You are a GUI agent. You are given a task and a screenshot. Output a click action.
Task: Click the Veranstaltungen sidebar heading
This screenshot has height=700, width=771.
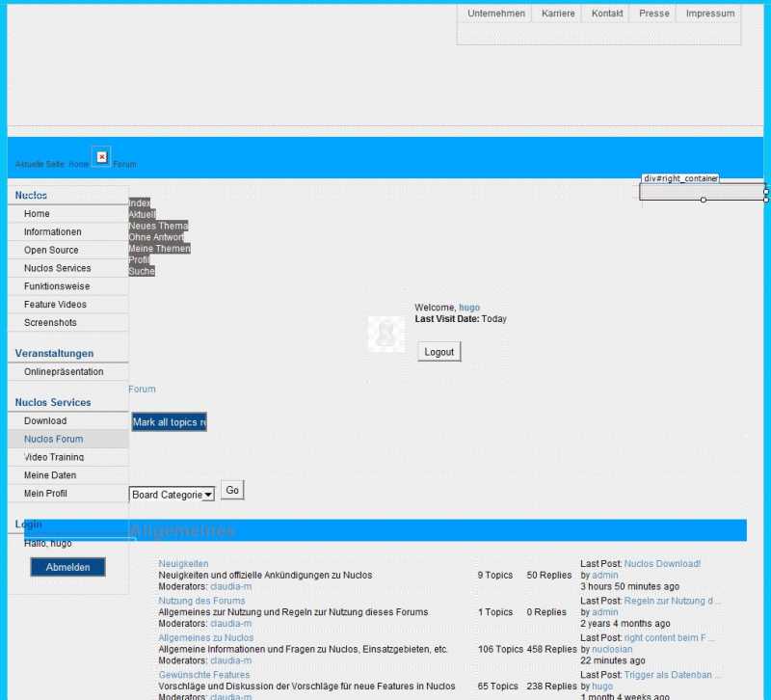54,353
